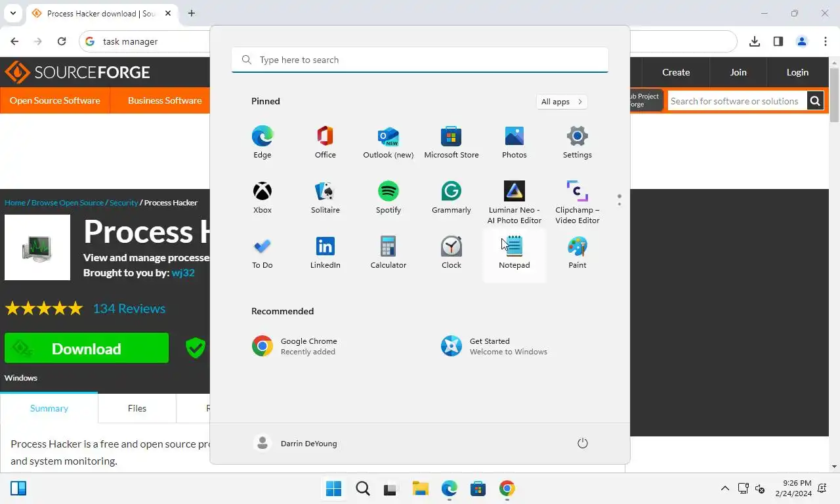840x504 pixels.
Task: Click the power button in Start menu
Action: [582, 443]
